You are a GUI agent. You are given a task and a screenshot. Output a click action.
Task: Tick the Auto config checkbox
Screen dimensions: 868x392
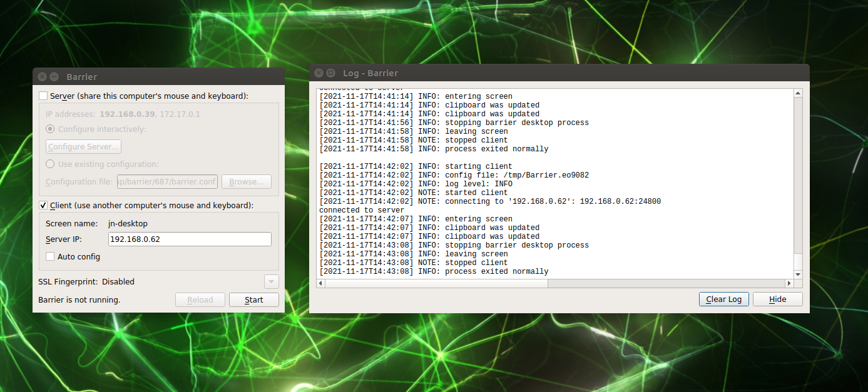coord(50,256)
